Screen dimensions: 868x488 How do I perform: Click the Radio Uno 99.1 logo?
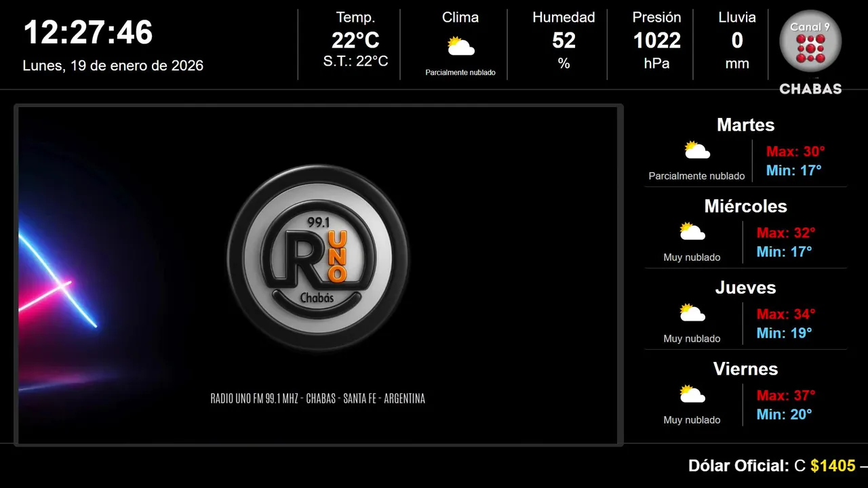(318, 258)
